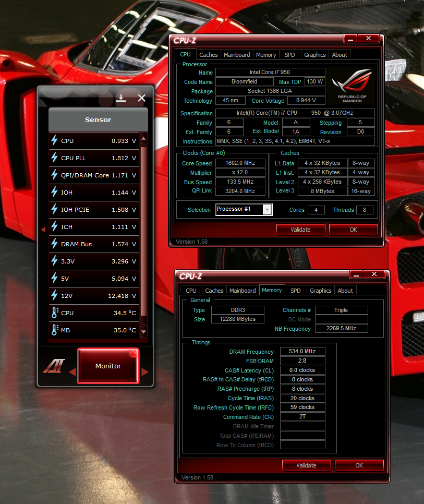Image resolution: width=424 pixels, height=504 pixels.
Task: Close the lower CPU-Z window
Action: pyautogui.click(x=374, y=274)
